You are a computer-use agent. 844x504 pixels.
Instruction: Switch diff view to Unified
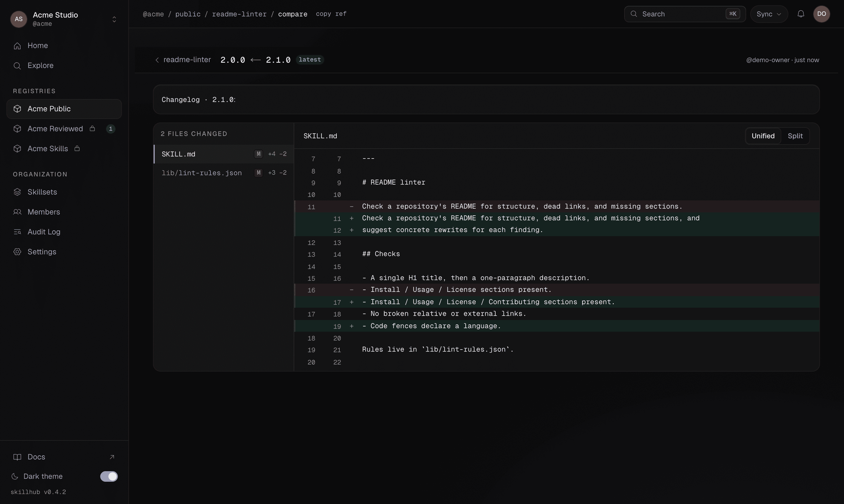763,136
